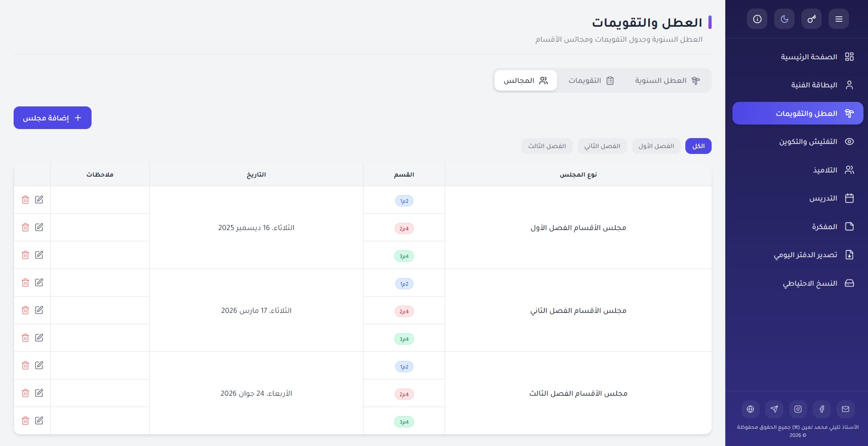The image size is (868, 446).
Task: Click the date الثلاثاء، 17 مارس 2026
Action: (x=257, y=310)
